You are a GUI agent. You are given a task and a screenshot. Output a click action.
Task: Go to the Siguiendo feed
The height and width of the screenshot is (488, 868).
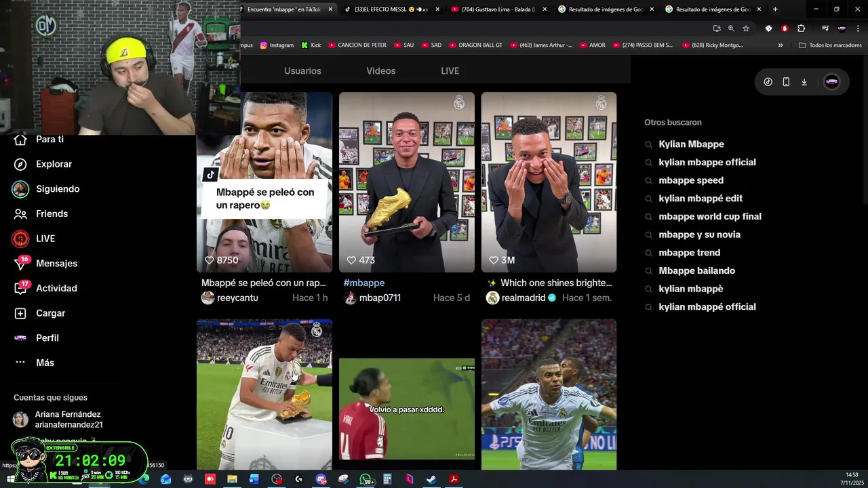(x=46, y=189)
